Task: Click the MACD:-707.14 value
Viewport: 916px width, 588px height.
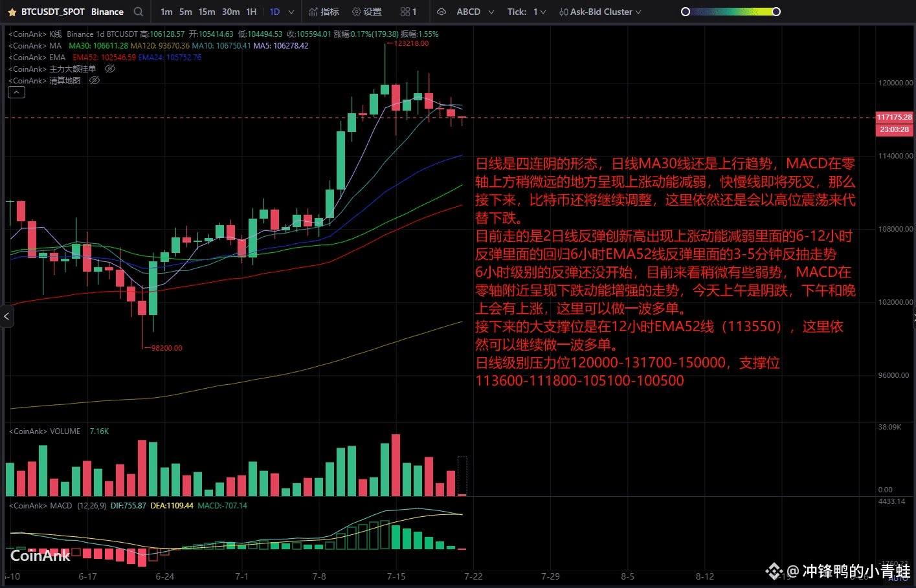Action: pos(222,505)
